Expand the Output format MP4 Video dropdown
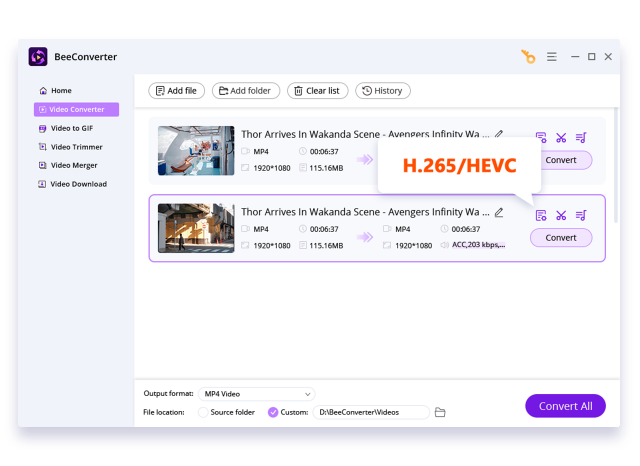 [x=255, y=394]
